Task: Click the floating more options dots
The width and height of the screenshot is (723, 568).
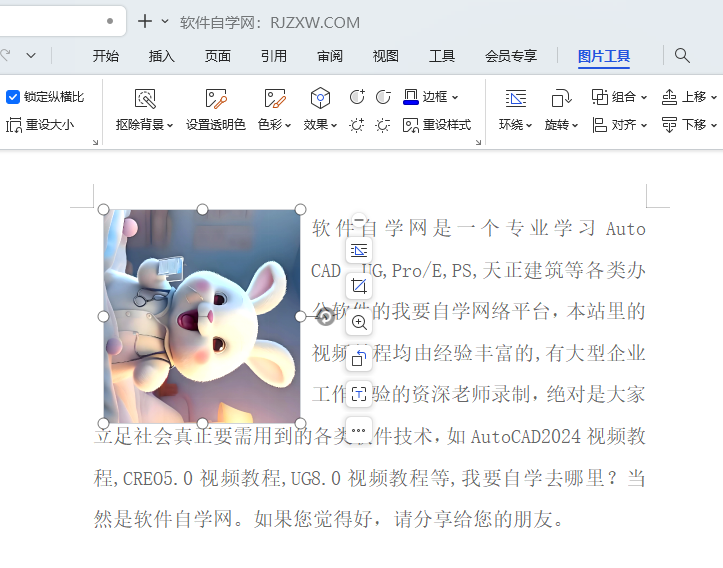Action: tap(359, 430)
